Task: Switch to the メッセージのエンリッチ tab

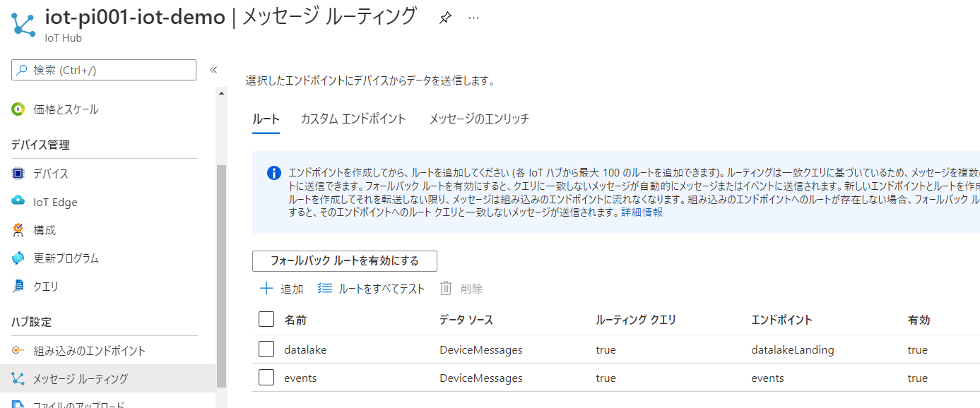Action: pos(479,119)
